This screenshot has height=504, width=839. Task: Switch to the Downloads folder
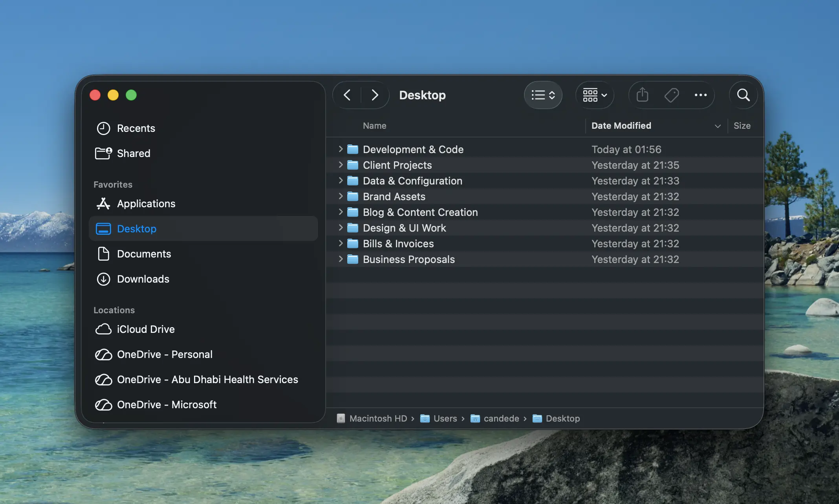click(x=143, y=279)
